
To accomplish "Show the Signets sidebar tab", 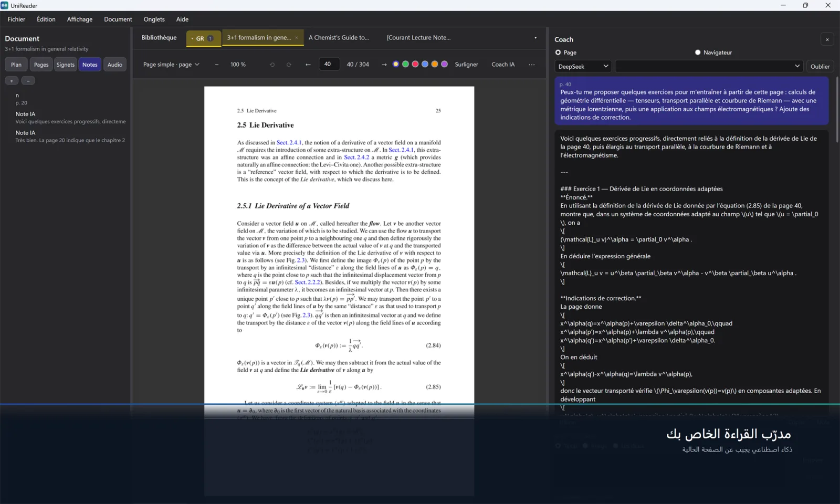I will pos(66,65).
